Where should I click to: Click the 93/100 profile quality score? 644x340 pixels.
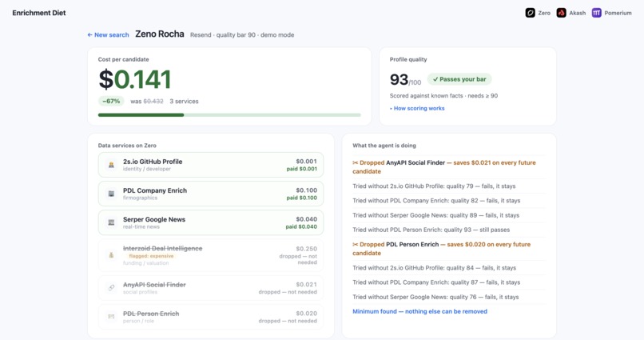point(405,80)
